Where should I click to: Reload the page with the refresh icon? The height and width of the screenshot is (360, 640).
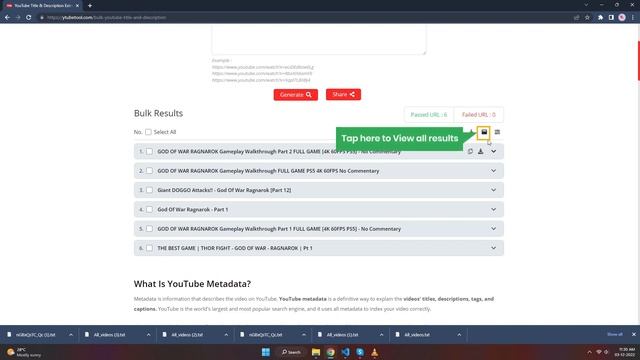[x=29, y=18]
